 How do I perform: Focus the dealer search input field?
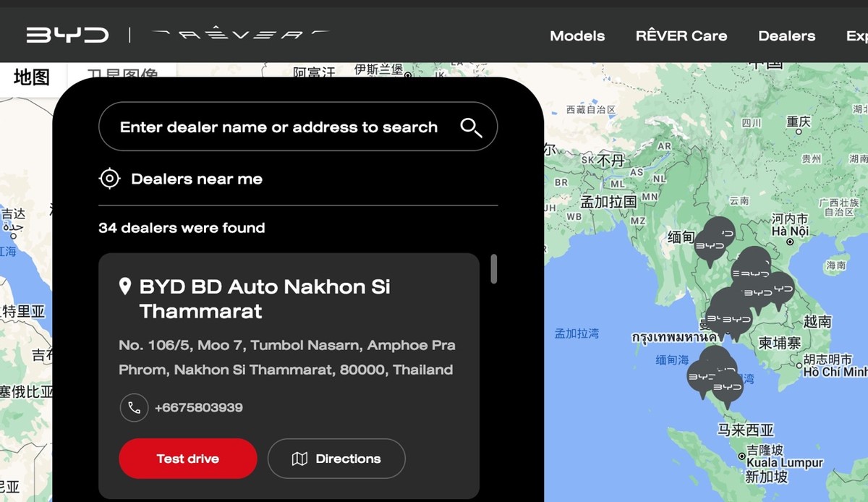tap(298, 127)
